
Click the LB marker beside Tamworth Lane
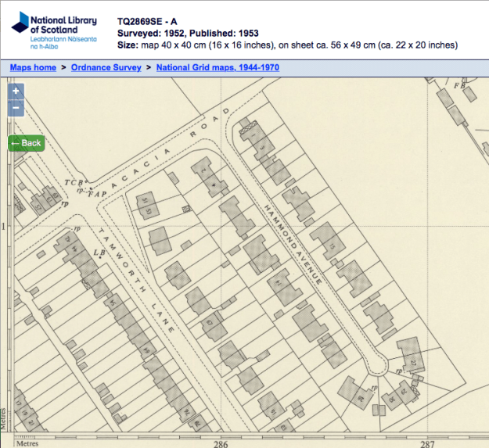99,253
